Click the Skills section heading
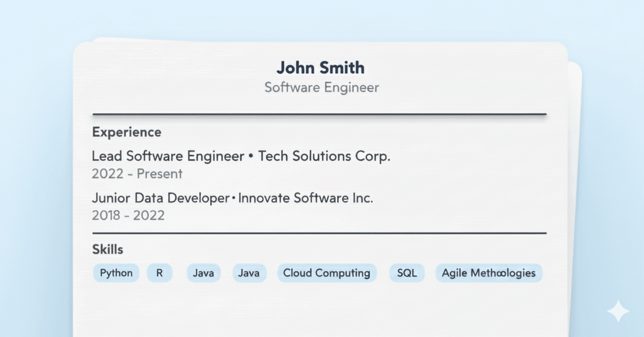Screen dimensions: 644x337 click(107, 249)
